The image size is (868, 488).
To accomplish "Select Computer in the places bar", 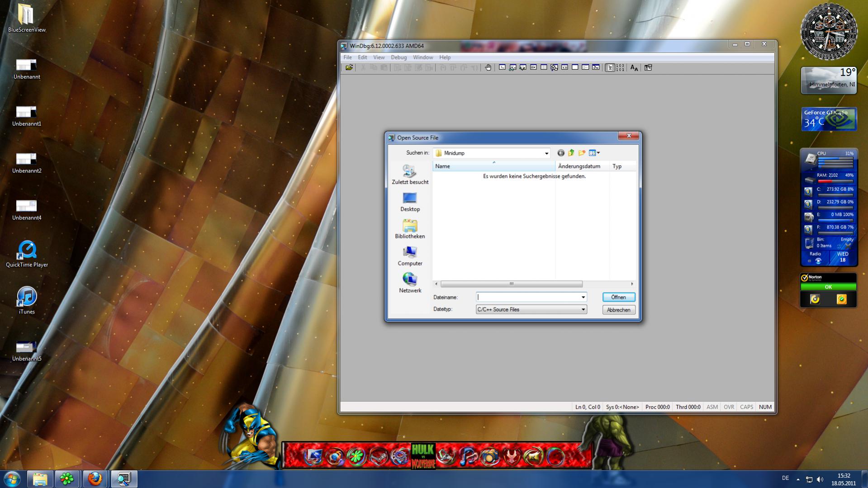I will point(410,256).
